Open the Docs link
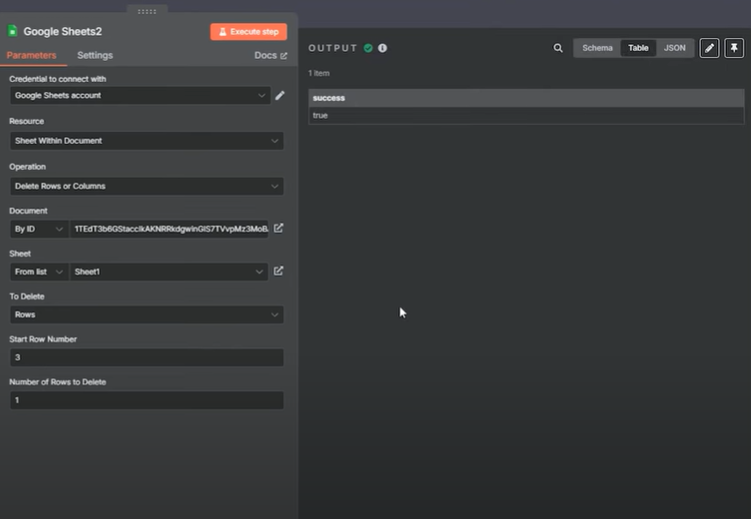This screenshot has width=751, height=519. coord(271,56)
